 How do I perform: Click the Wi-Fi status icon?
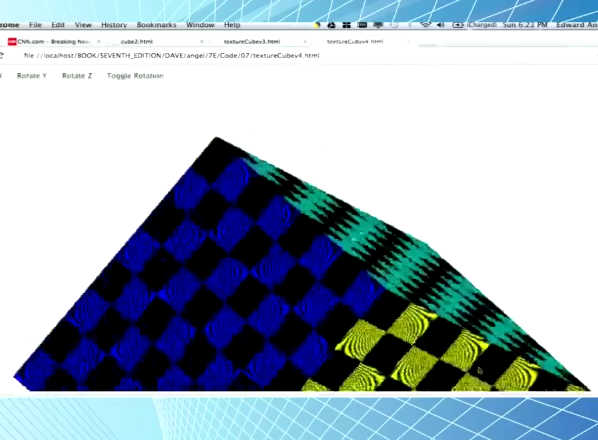pos(425,25)
